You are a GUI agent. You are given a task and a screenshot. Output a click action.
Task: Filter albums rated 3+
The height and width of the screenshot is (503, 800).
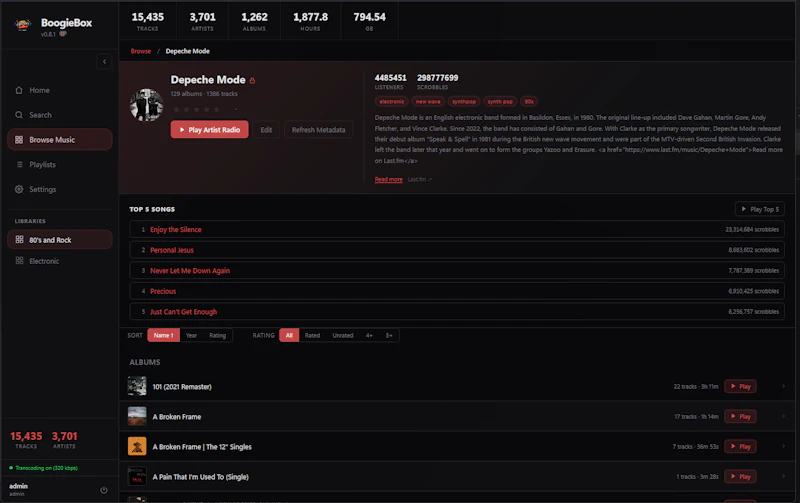(389, 335)
